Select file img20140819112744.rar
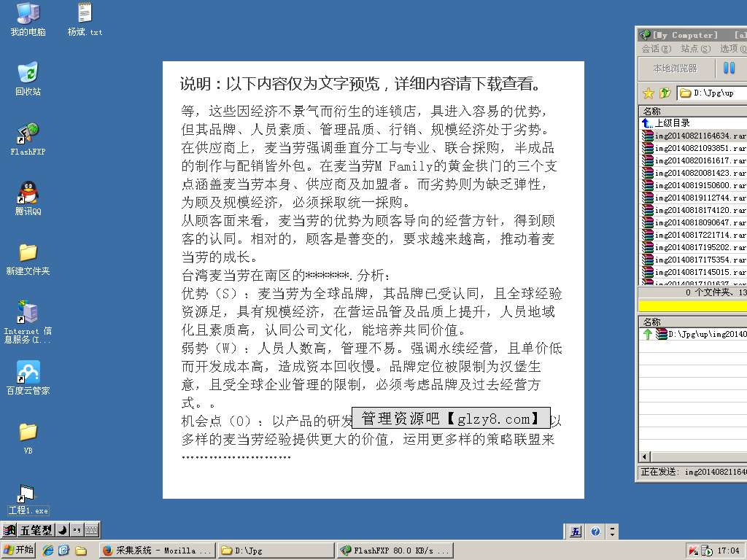Image resolution: width=747 pixels, height=560 pixels. pyautogui.click(x=693, y=198)
